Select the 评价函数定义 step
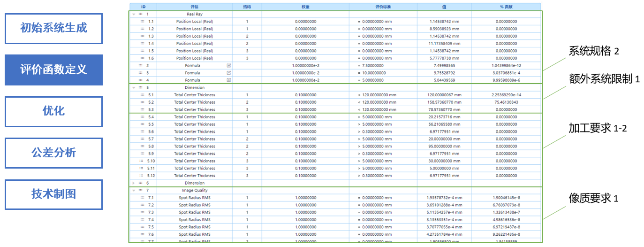644x247 pixels. pyautogui.click(x=53, y=70)
